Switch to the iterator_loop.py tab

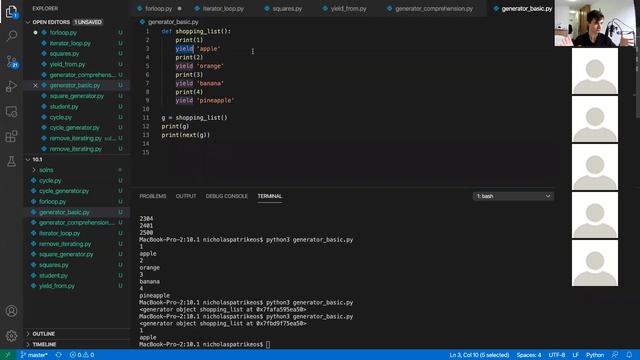point(223,9)
